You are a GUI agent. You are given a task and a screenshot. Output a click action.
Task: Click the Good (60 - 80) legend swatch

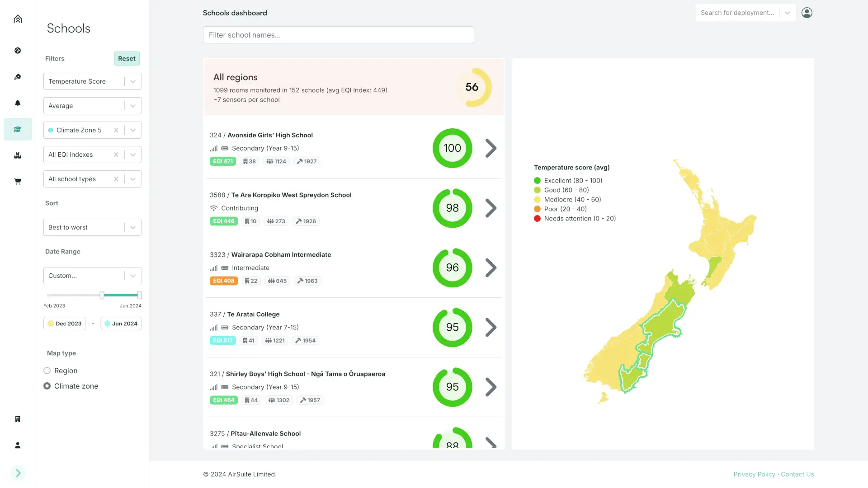[537, 190]
